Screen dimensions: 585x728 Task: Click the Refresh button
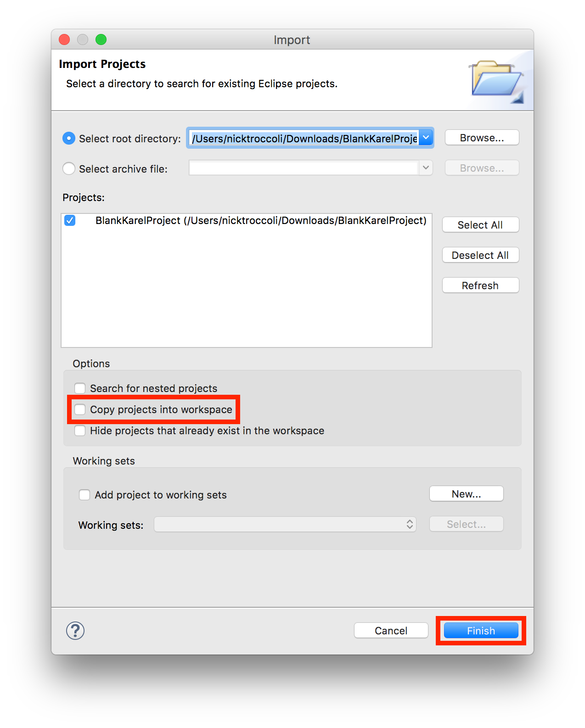click(481, 286)
